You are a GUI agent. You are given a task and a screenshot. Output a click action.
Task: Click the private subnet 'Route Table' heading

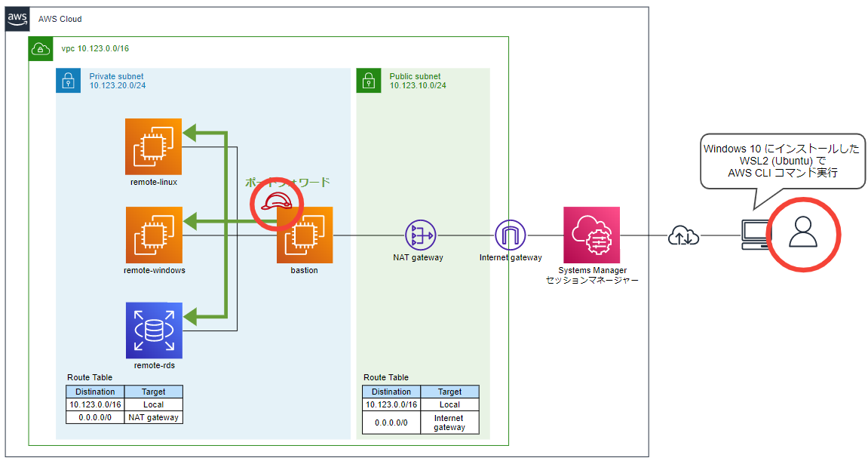coord(90,377)
